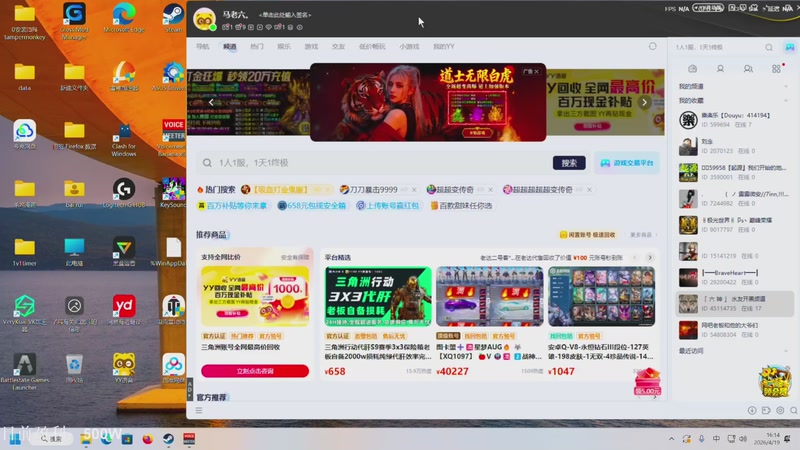Go to previous 平台精选 products with arrow
This screenshot has width=800, height=450.
pyautogui.click(x=635, y=258)
